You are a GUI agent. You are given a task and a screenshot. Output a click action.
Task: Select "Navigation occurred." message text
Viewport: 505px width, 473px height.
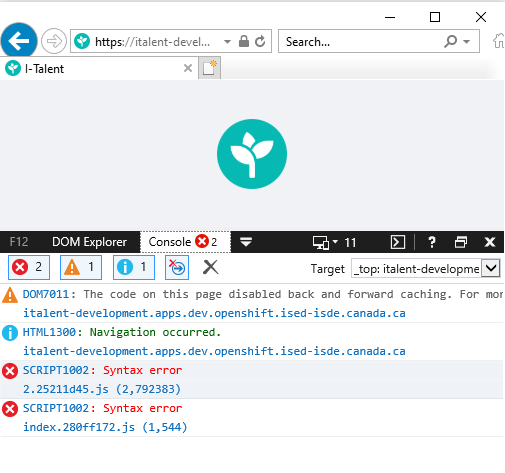point(155,332)
